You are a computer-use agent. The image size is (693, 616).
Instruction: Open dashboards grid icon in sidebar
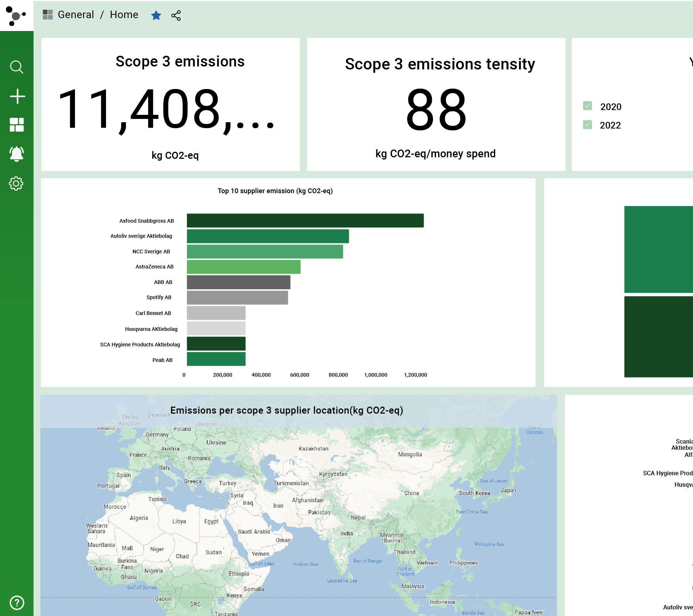tap(17, 125)
